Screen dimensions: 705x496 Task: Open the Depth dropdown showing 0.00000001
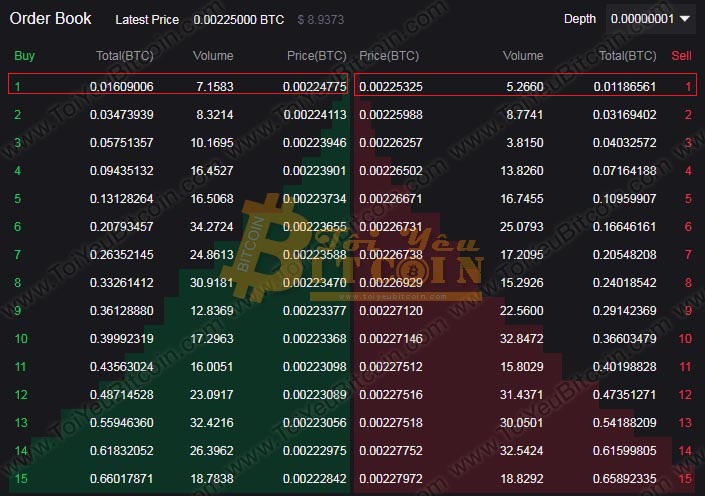[x=642, y=18]
